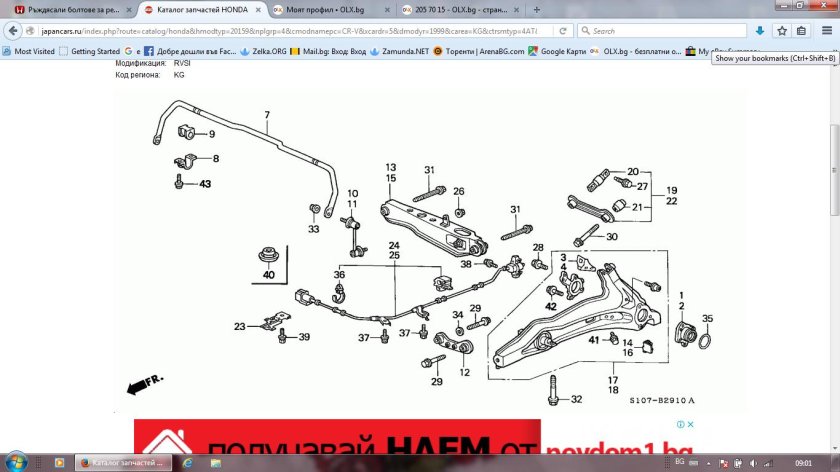Image resolution: width=840 pixels, height=472 pixels.
Task: Reload the page with the refresh icon
Action: [563, 31]
